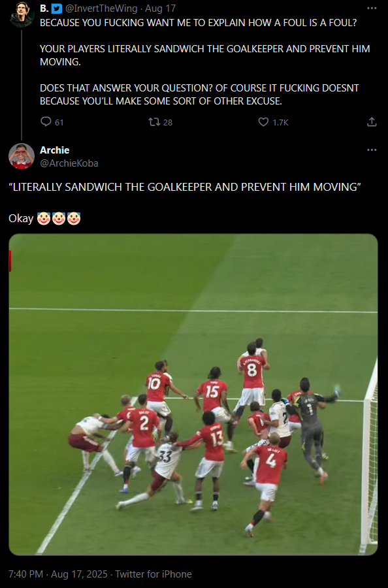Click the Twitter for iPhone source label
The image size is (388, 588).
(154, 574)
